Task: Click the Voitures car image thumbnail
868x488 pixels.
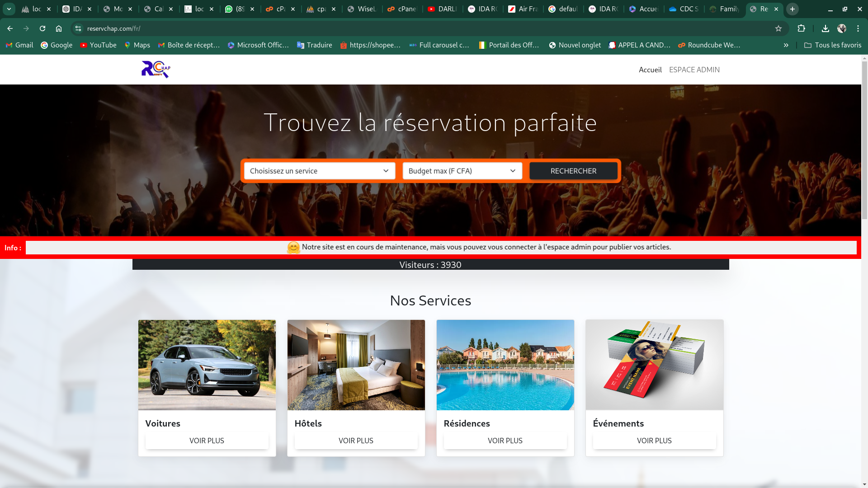Action: pos(207,365)
